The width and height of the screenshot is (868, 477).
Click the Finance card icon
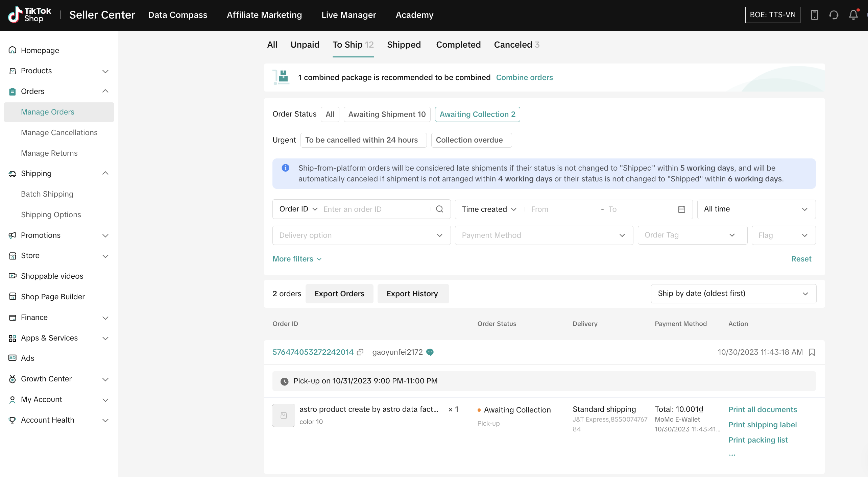(13, 318)
